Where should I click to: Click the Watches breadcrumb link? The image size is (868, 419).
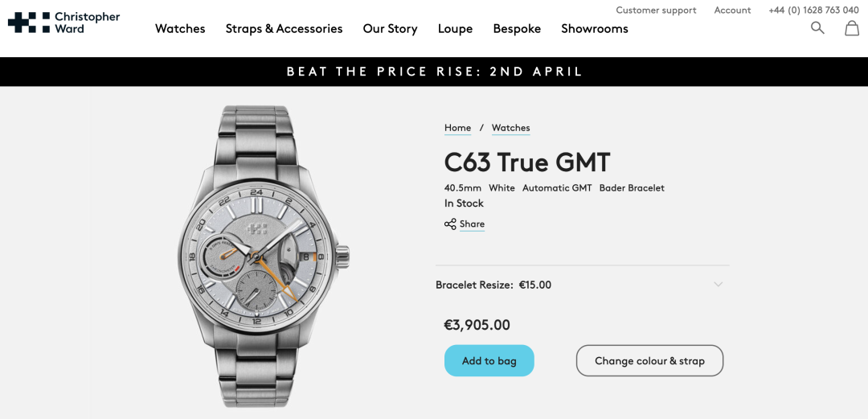(510, 128)
